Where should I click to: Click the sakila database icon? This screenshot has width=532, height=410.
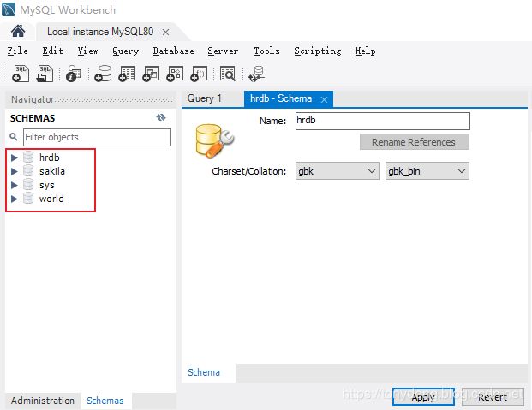coord(28,170)
